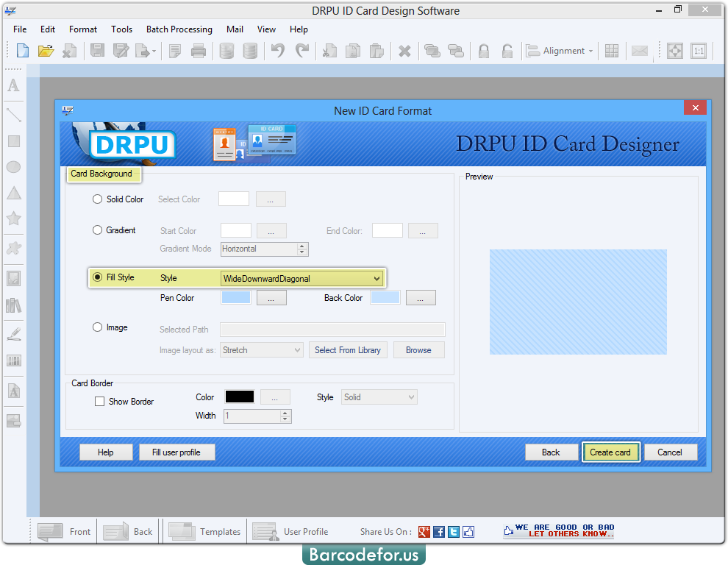Select the Barcode tool in the sidebar
The width and height of the screenshot is (728, 565).
pyautogui.click(x=13, y=360)
